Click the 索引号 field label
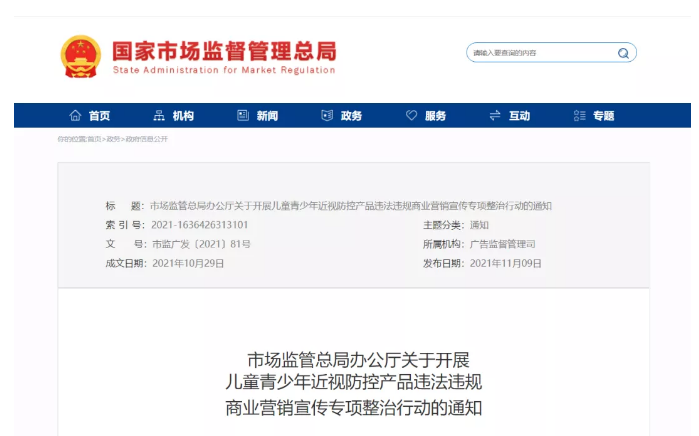699x436 pixels. click(x=125, y=225)
